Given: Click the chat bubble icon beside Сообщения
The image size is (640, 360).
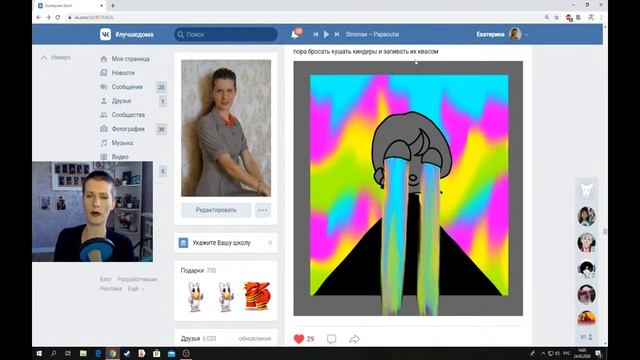Looking at the screenshot, I should point(104,87).
